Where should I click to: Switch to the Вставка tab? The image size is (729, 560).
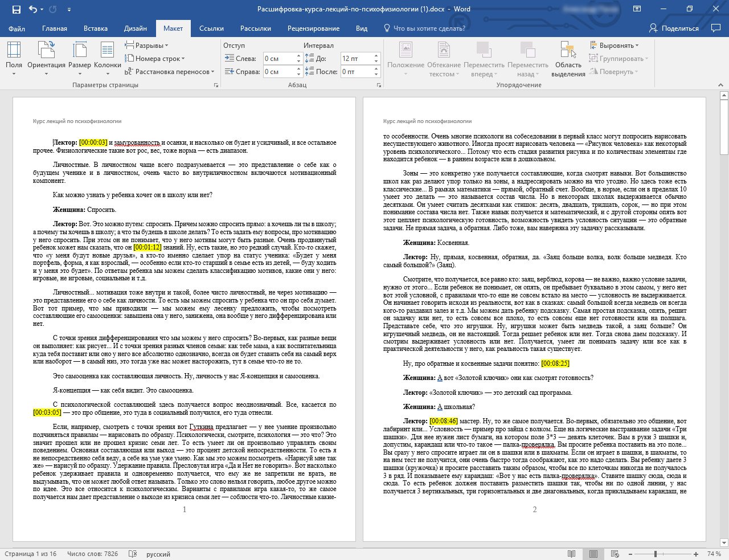96,28
